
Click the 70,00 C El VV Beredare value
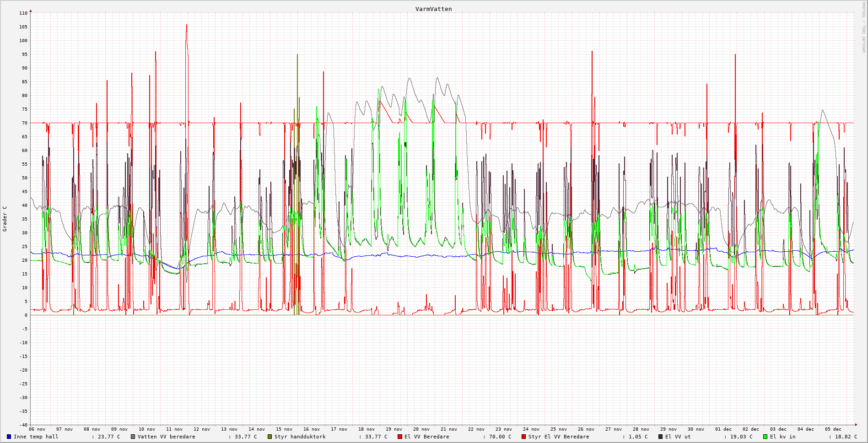coord(500,437)
